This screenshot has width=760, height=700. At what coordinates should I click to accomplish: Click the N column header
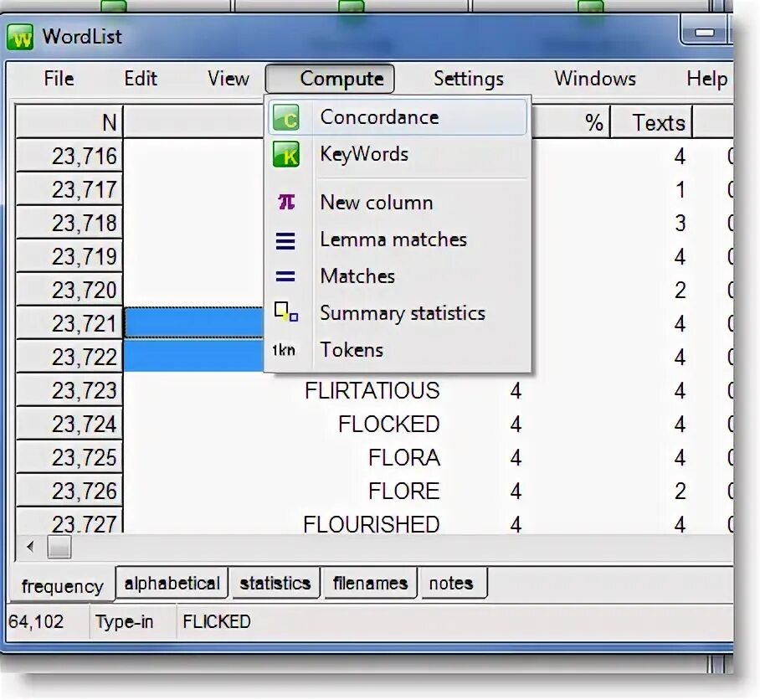click(69, 122)
